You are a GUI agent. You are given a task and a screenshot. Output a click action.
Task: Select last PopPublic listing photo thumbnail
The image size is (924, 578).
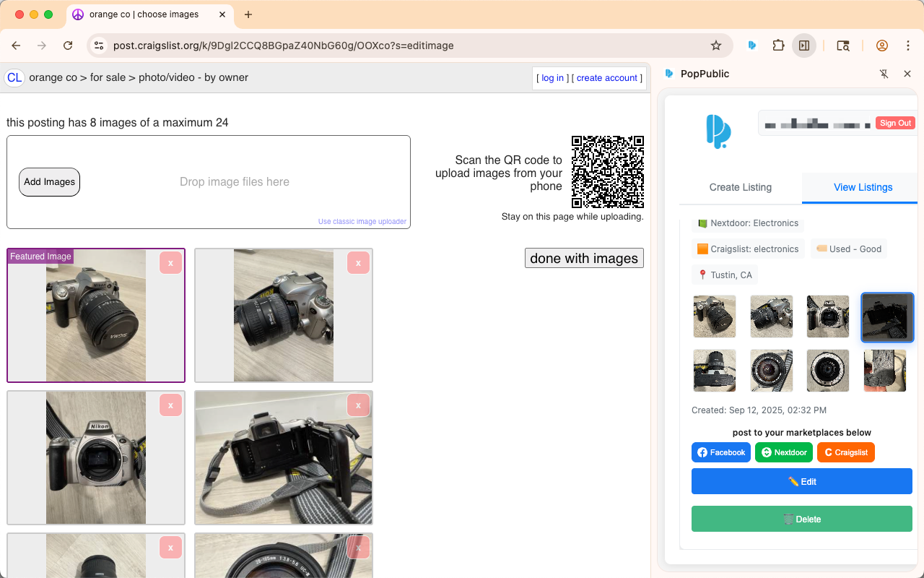(x=885, y=371)
